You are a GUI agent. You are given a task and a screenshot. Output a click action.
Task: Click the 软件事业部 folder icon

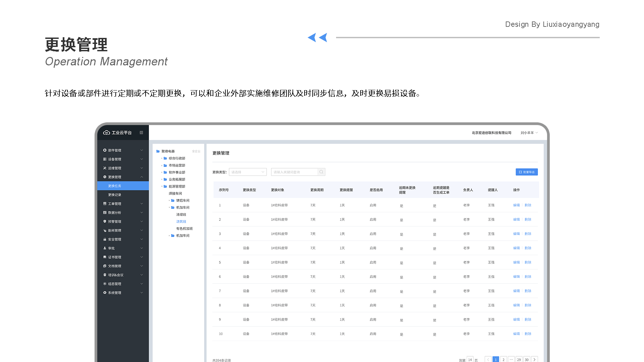pos(165,172)
